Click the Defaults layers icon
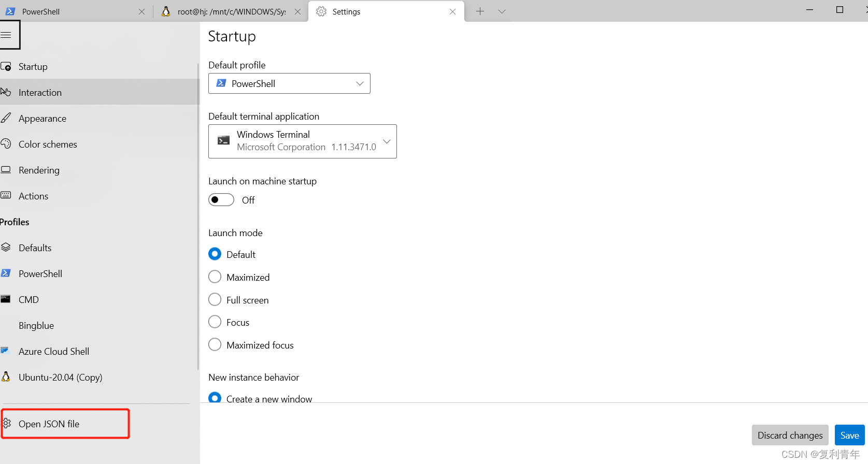Screen dimensions: 868x464 (6, 247)
